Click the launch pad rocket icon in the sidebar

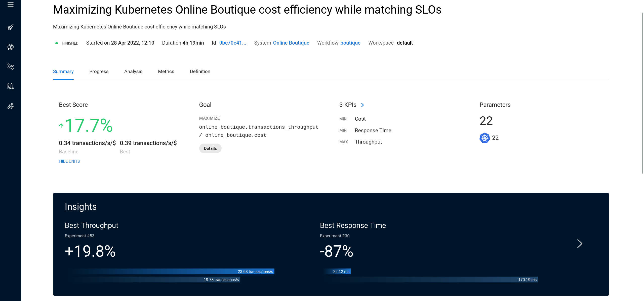(x=10, y=86)
